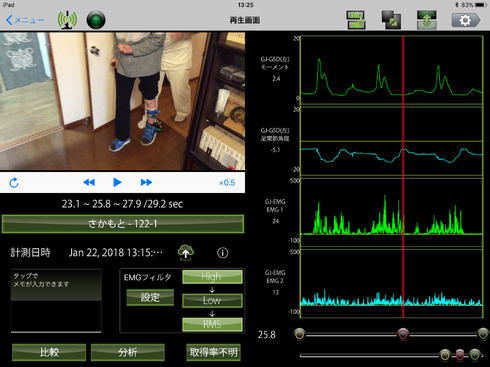Tap the graph vertical-scale arrows icon
The image size is (490, 367).
click(427, 20)
